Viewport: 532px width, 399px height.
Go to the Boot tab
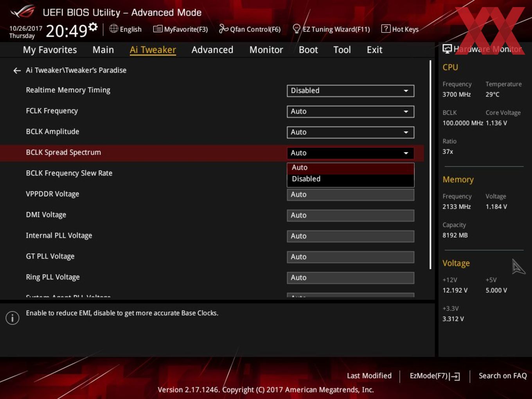308,50
